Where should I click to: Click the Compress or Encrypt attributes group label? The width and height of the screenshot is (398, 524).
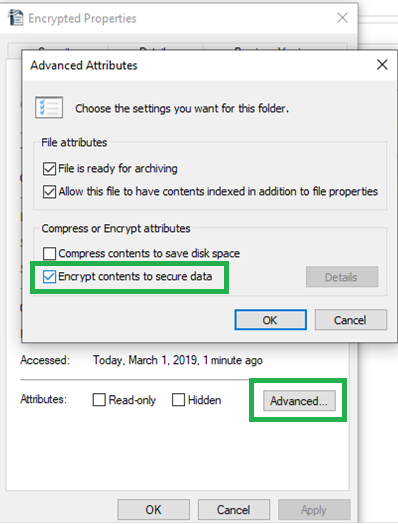click(116, 229)
